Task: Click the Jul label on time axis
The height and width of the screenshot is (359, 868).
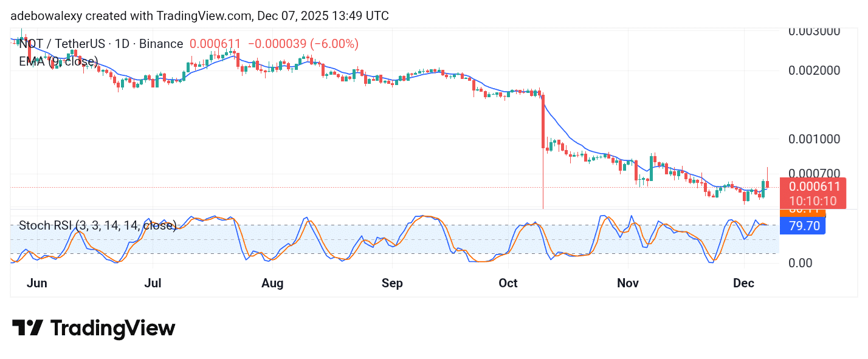Action: [153, 283]
